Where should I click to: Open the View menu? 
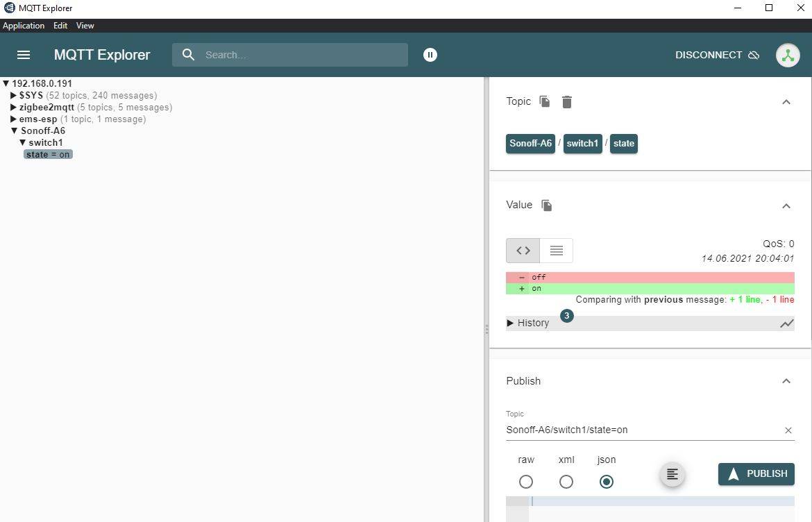click(x=85, y=26)
